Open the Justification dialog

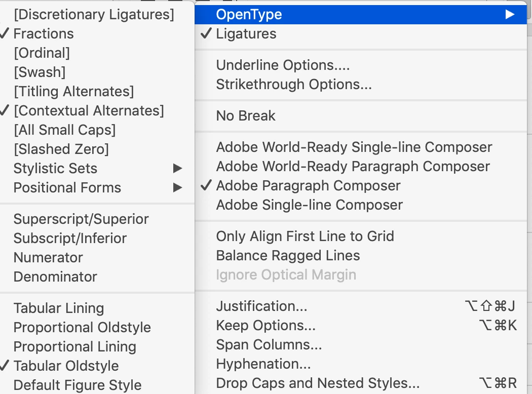[360, 306]
